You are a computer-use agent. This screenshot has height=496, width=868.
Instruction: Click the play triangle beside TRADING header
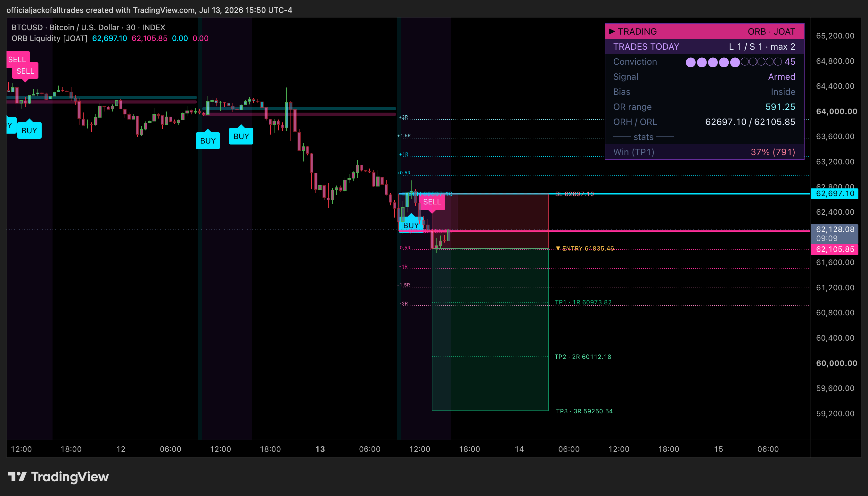(611, 31)
